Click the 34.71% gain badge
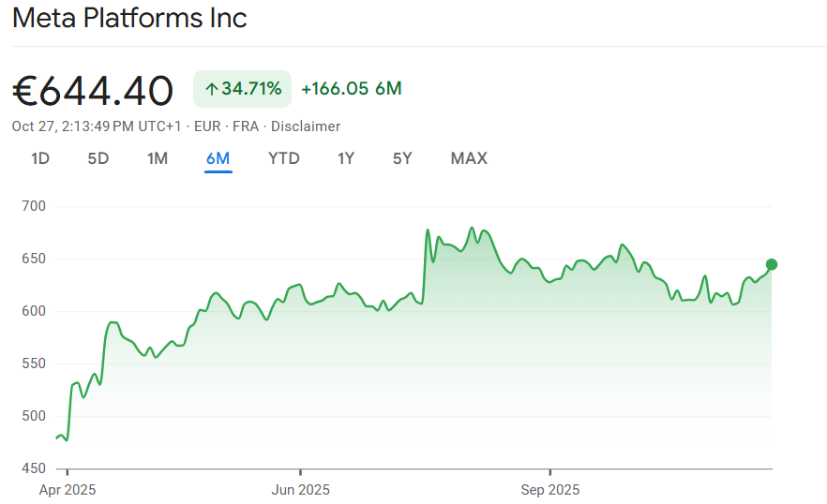 [243, 89]
